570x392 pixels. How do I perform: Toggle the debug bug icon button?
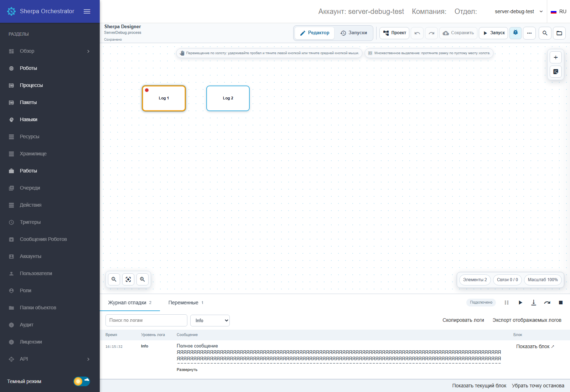click(x=515, y=33)
